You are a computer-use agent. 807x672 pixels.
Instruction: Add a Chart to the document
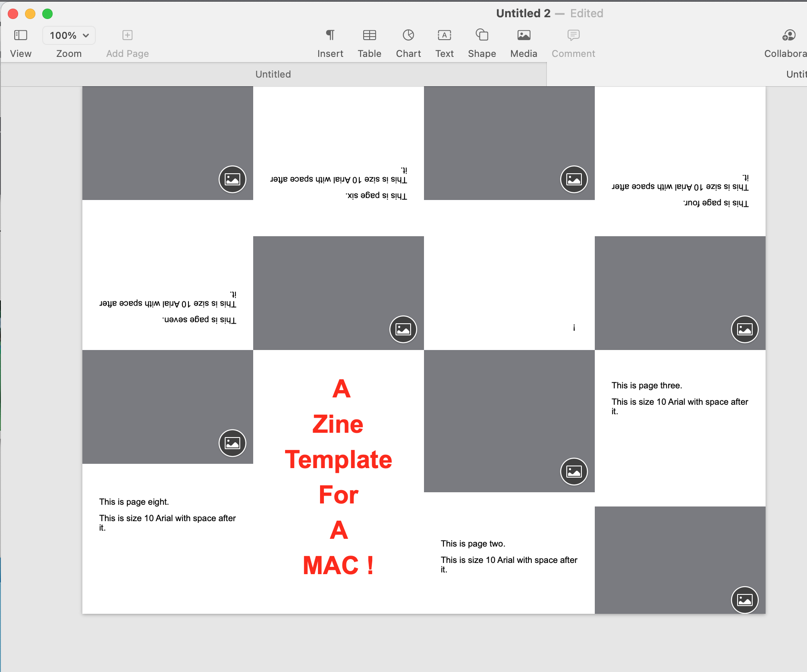click(x=408, y=35)
